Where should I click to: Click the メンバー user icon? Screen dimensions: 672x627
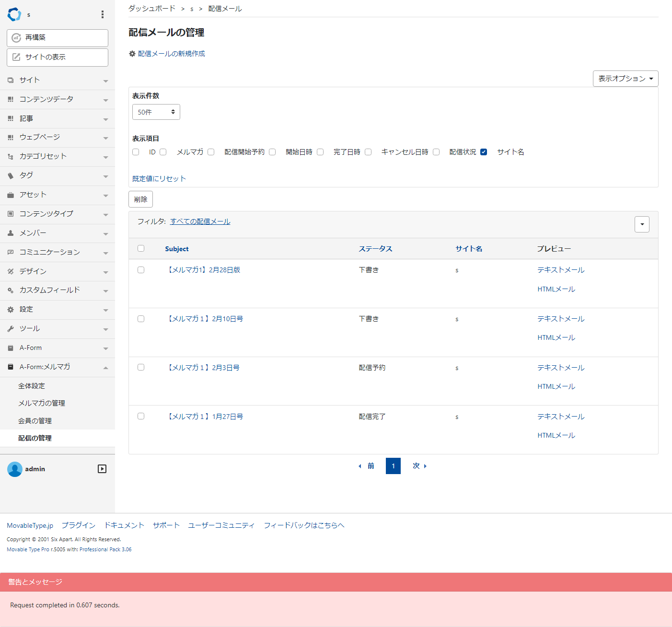coord(11,233)
